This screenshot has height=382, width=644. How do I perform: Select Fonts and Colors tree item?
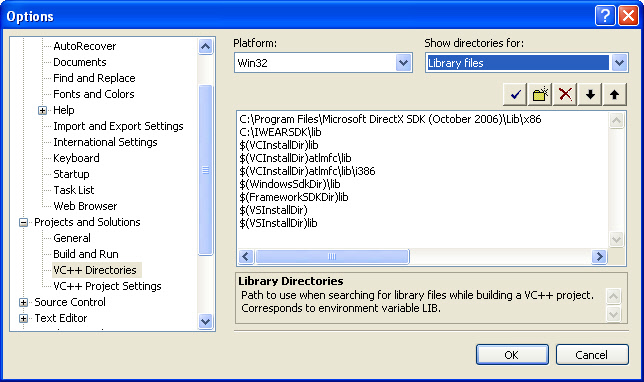tap(94, 94)
